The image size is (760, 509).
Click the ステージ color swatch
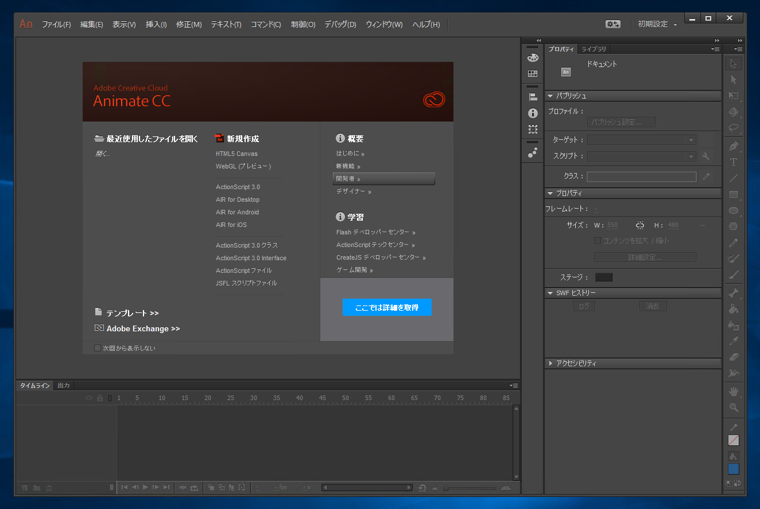coord(604,277)
